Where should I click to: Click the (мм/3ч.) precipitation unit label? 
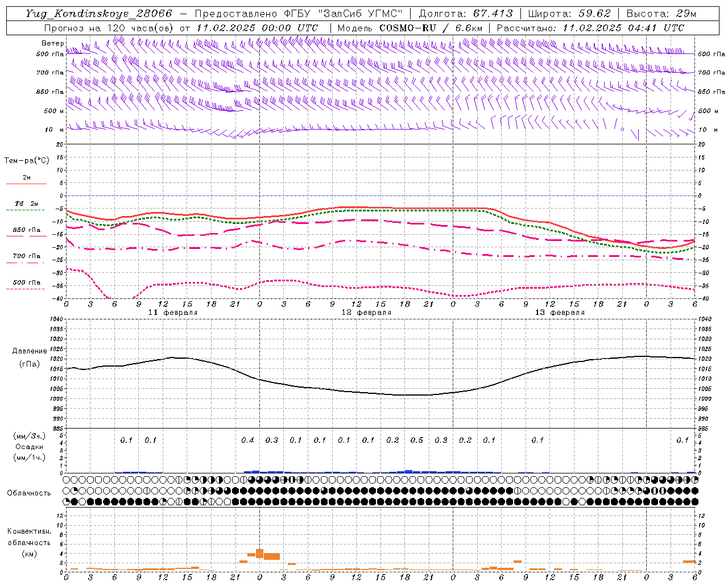pyautogui.click(x=30, y=436)
